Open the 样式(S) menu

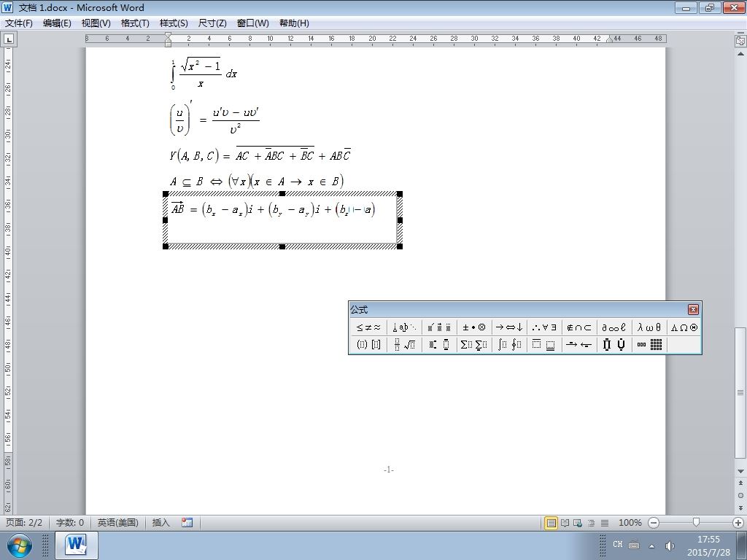tap(174, 23)
